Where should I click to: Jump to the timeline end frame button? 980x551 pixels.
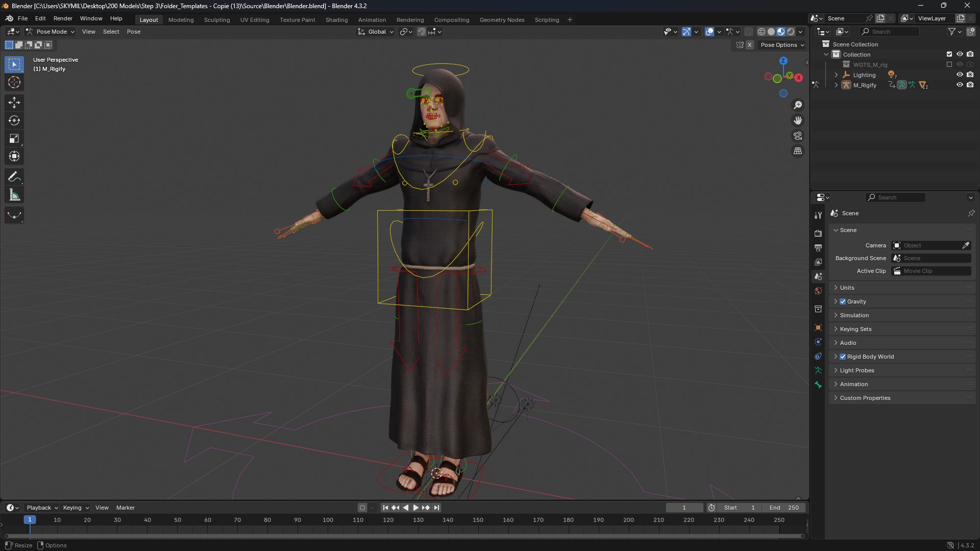coord(436,508)
